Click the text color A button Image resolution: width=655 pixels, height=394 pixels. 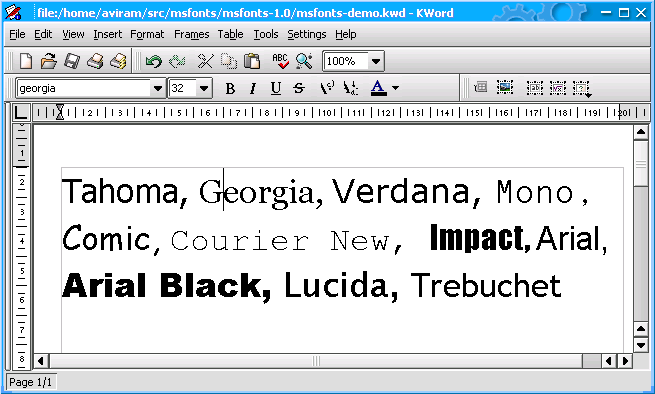click(378, 88)
